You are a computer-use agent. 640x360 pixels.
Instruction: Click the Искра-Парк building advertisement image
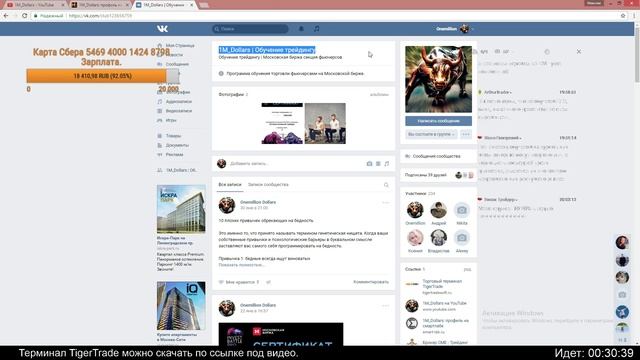click(x=181, y=209)
